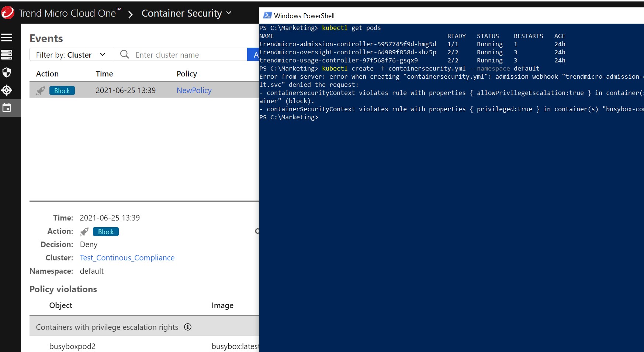Click the Windows PowerShell title icon
This screenshot has height=352, width=644.
(x=268, y=16)
